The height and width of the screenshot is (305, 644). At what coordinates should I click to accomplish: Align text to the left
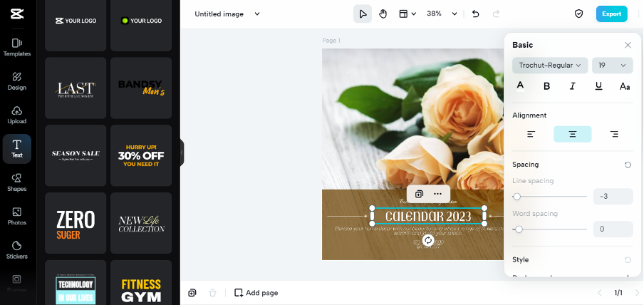pos(531,134)
